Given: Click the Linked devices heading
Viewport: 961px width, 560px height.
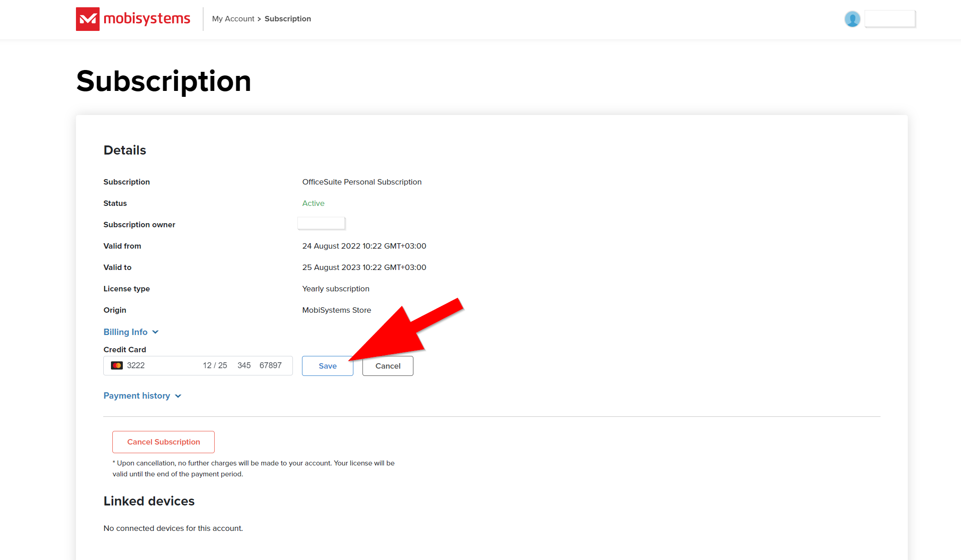Looking at the screenshot, I should tap(149, 501).
